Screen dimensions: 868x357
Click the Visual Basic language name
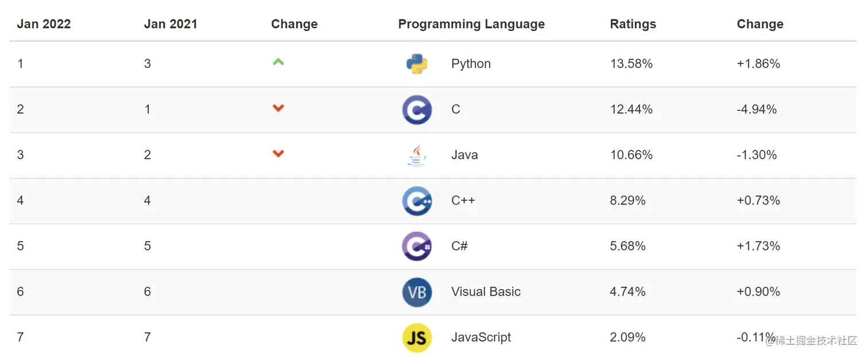pyautogui.click(x=486, y=292)
